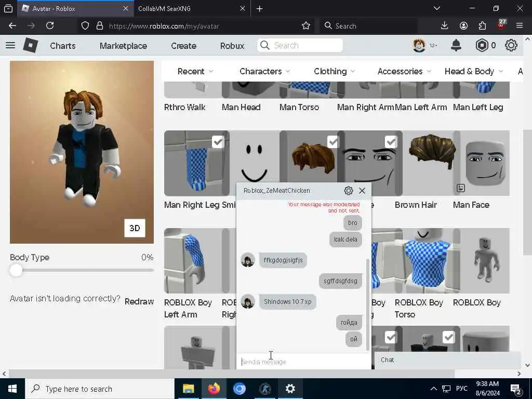Screen dimensions: 532x399
Task: Adjust the Body Type slider handle
Action: 16,270
